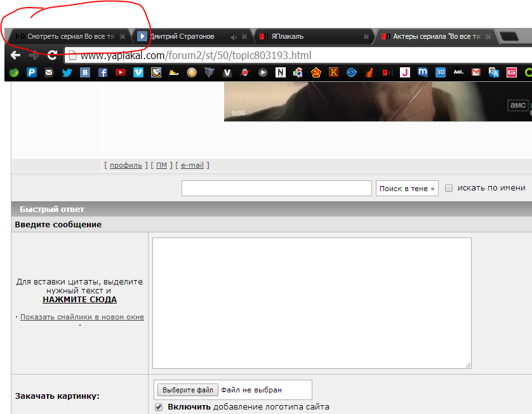Open the Facebook bookmark icon
Viewport: 532px width, 414px height.
tap(102, 72)
